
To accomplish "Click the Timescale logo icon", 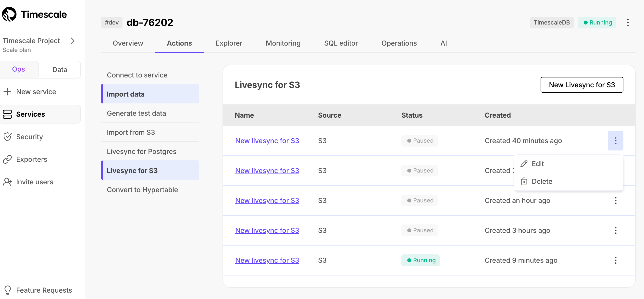I will point(9,14).
